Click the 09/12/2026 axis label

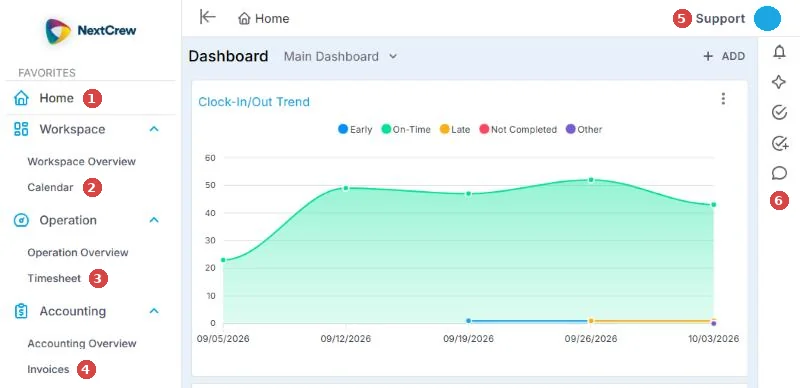[345, 338]
